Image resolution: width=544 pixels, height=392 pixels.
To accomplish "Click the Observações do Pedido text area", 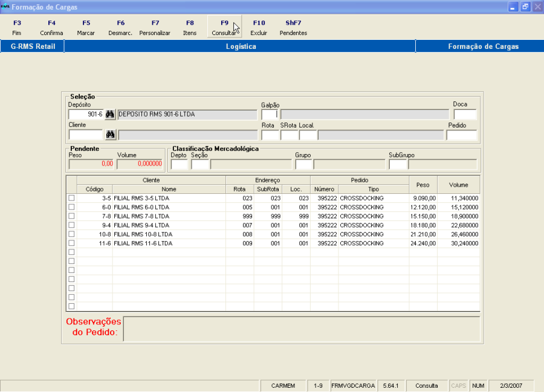I will pos(302,329).
